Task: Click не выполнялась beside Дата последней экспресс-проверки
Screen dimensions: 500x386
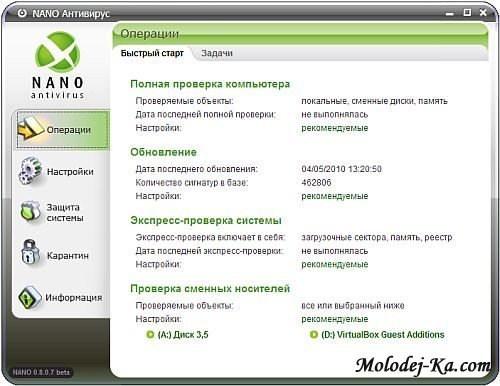Action: coord(335,251)
